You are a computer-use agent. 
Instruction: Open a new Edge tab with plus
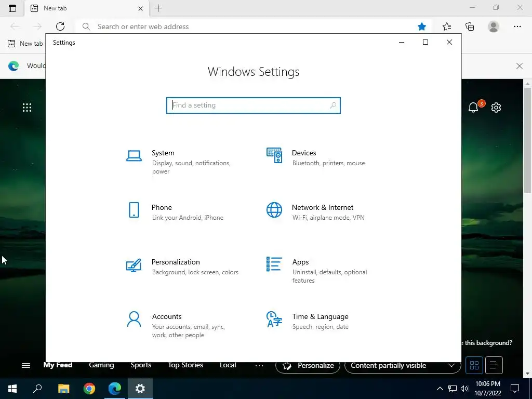click(x=158, y=8)
